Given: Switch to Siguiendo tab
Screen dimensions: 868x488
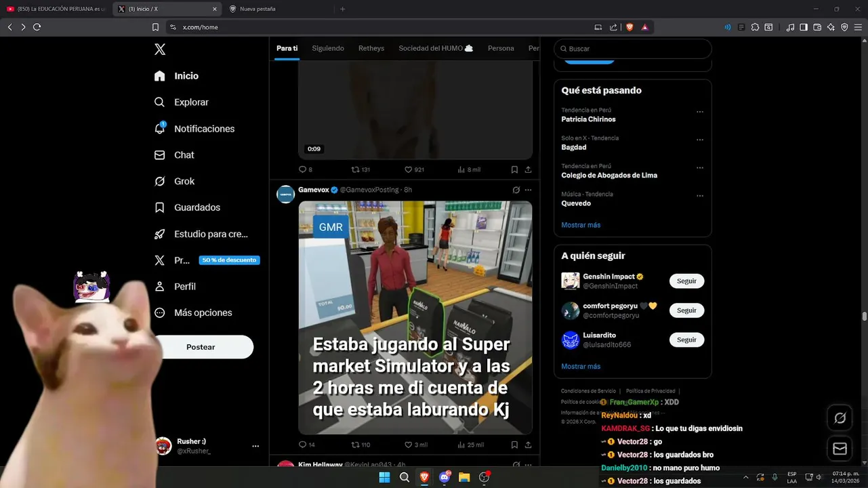Looking at the screenshot, I should pyautogui.click(x=328, y=48).
